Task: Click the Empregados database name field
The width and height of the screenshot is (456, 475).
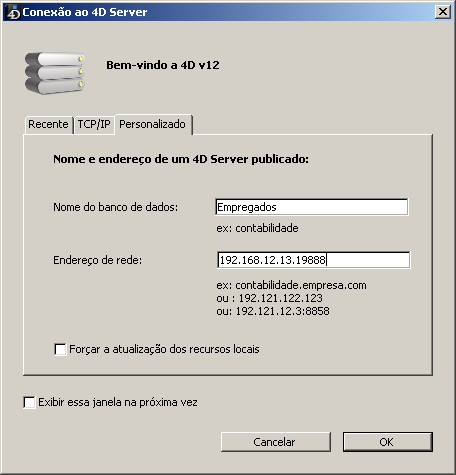Action: coord(312,207)
